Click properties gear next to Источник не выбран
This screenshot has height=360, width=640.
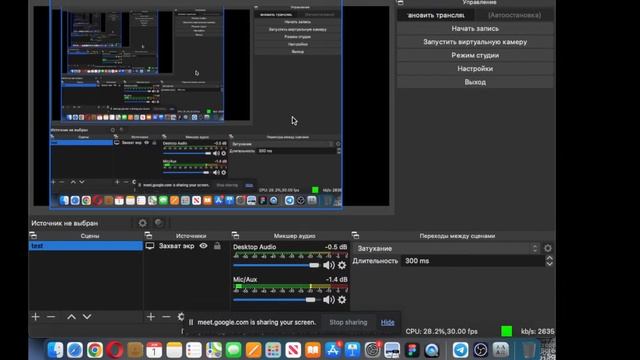pyautogui.click(x=142, y=223)
